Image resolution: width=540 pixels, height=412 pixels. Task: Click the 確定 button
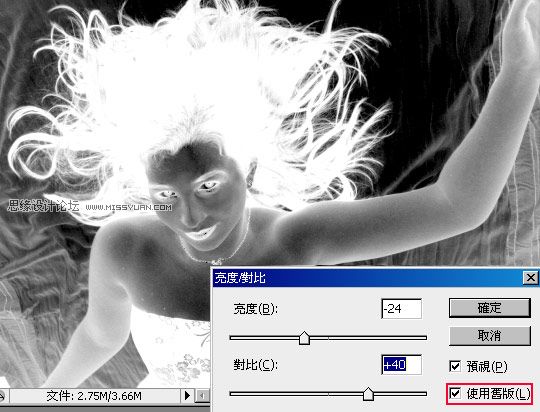[x=489, y=308]
